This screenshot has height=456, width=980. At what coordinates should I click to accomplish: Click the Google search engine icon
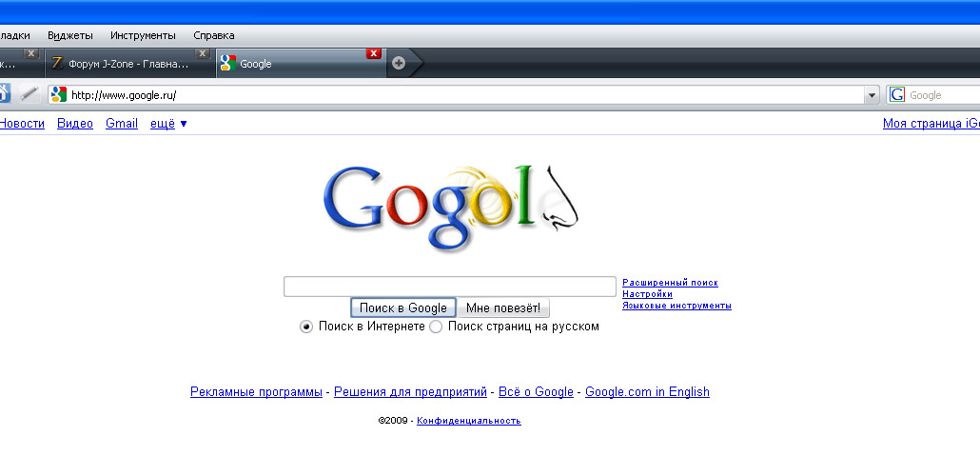pos(897,95)
